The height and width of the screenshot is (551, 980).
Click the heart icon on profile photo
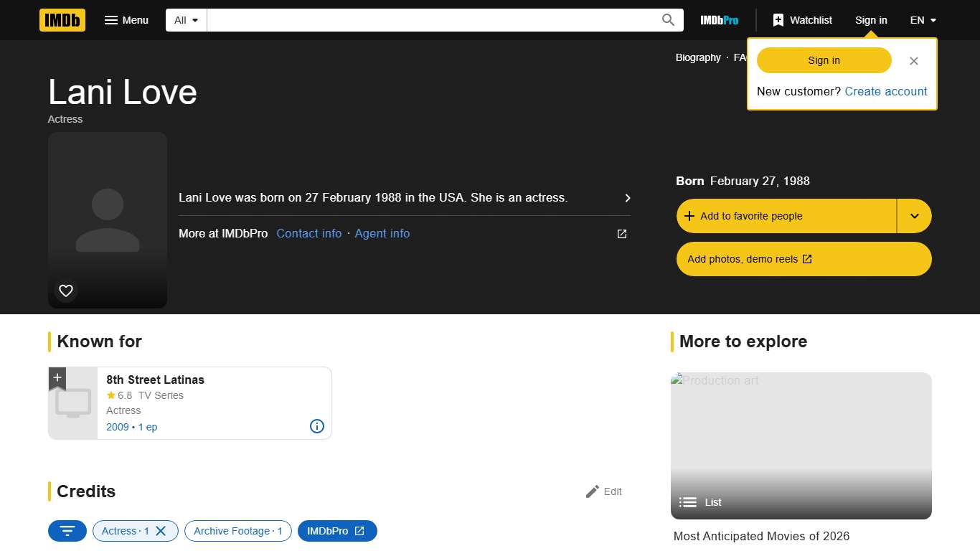tap(66, 291)
